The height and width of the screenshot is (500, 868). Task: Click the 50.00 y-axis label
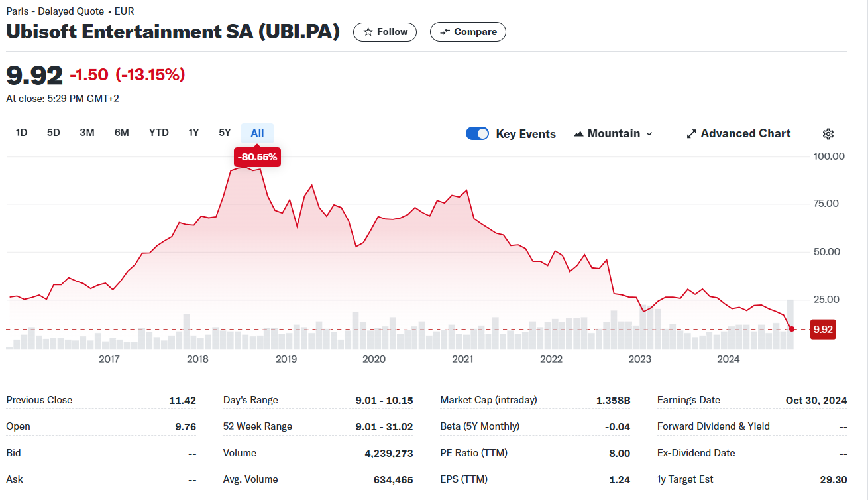point(826,252)
